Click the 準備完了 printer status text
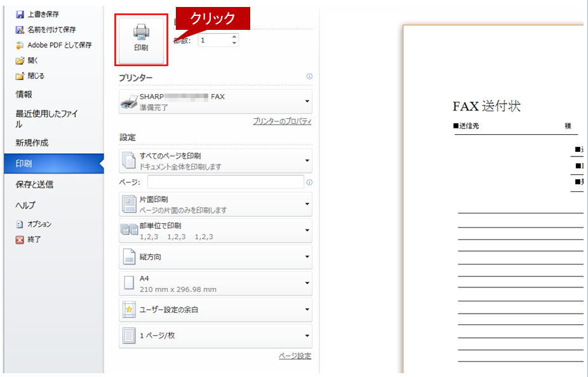 tap(154, 107)
